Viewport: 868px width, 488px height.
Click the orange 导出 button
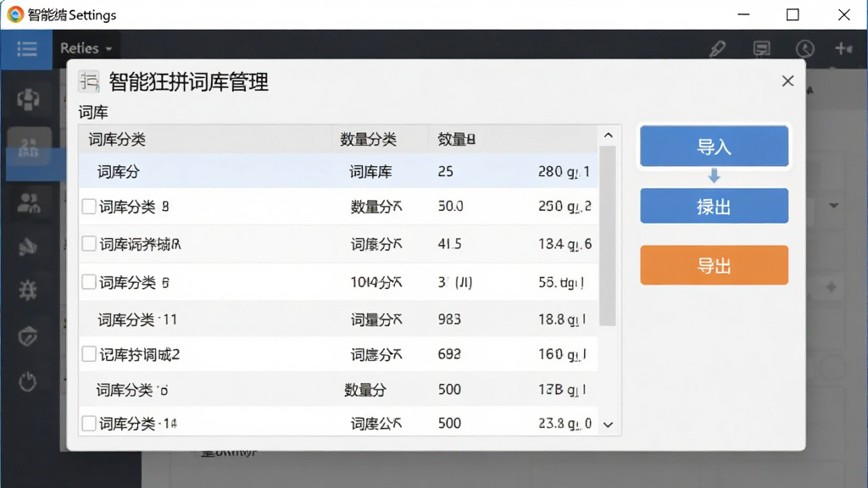click(714, 265)
